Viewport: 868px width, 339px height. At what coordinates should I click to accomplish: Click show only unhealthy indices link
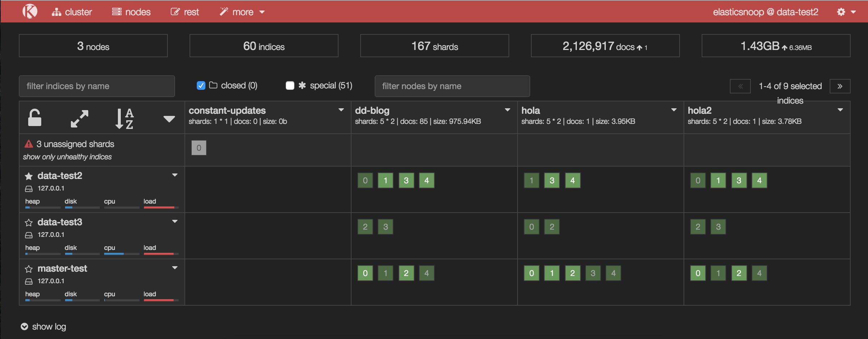(67, 157)
